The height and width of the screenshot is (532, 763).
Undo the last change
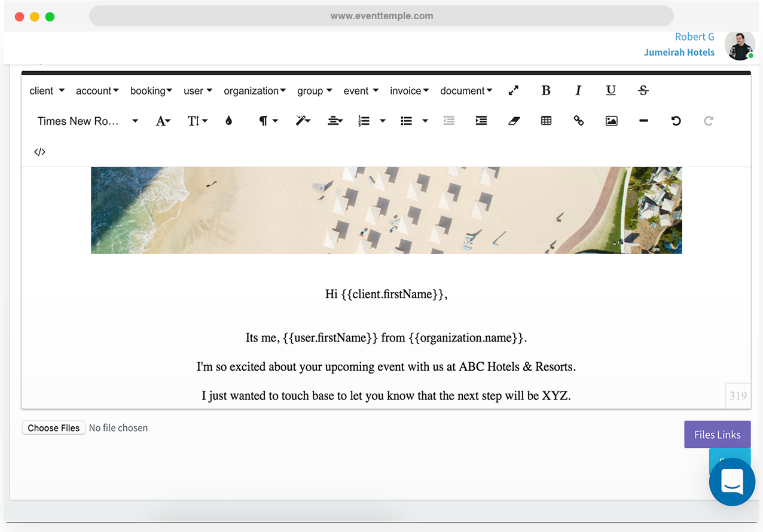tap(676, 121)
